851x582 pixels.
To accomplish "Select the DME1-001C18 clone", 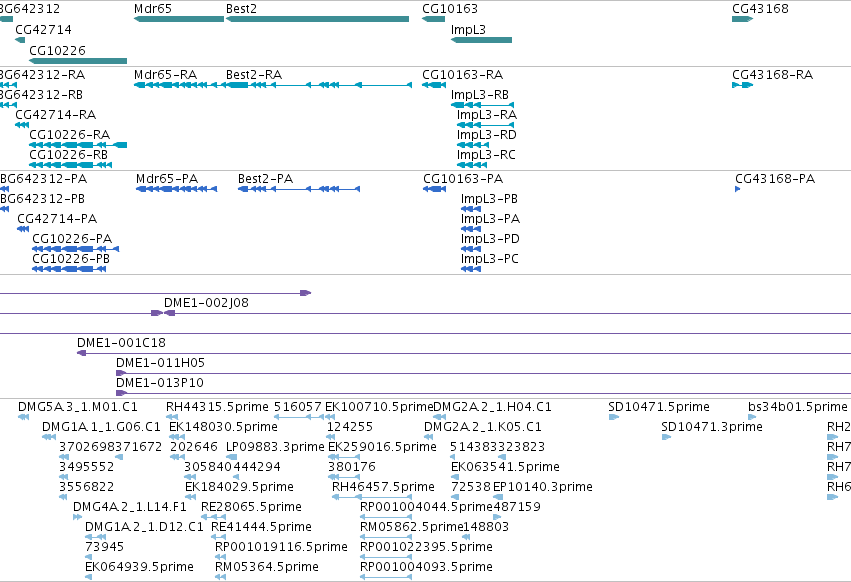I will [464, 353].
